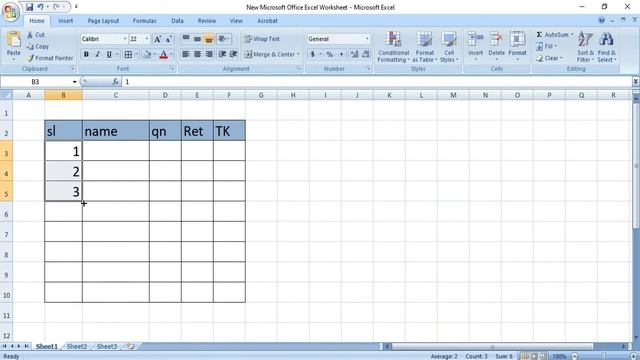This screenshot has width=640, height=360.
Task: Apply the Percent style format
Action: [330, 54]
